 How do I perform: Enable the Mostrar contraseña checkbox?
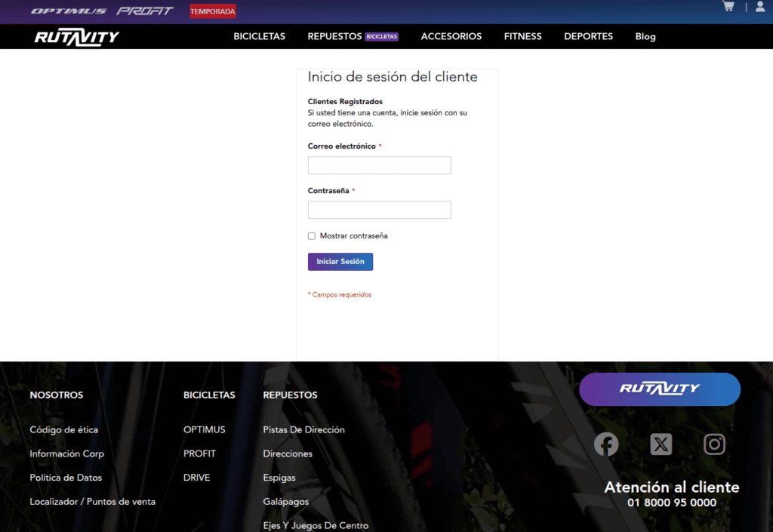[x=312, y=236]
